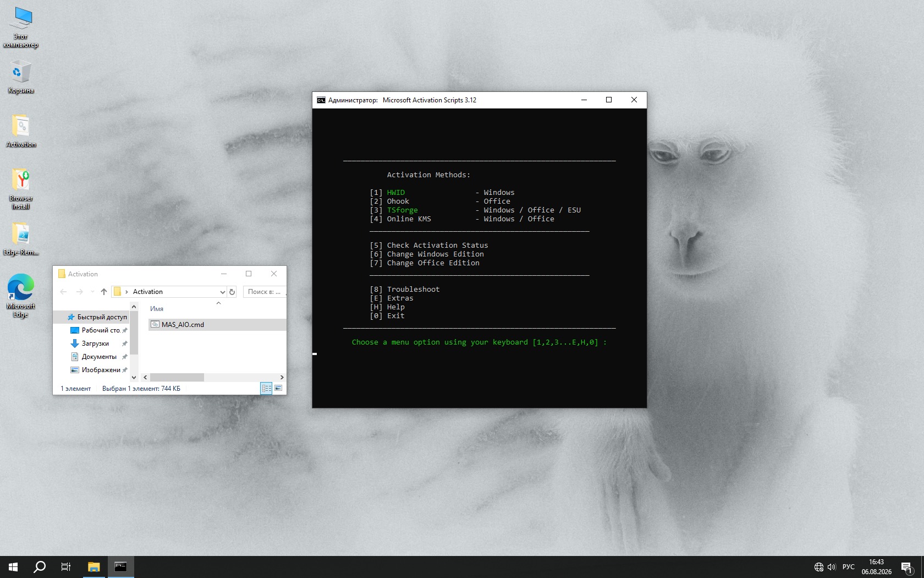Viewport: 924px width, 578px height.
Task: Open taskbar search
Action: (x=40, y=567)
